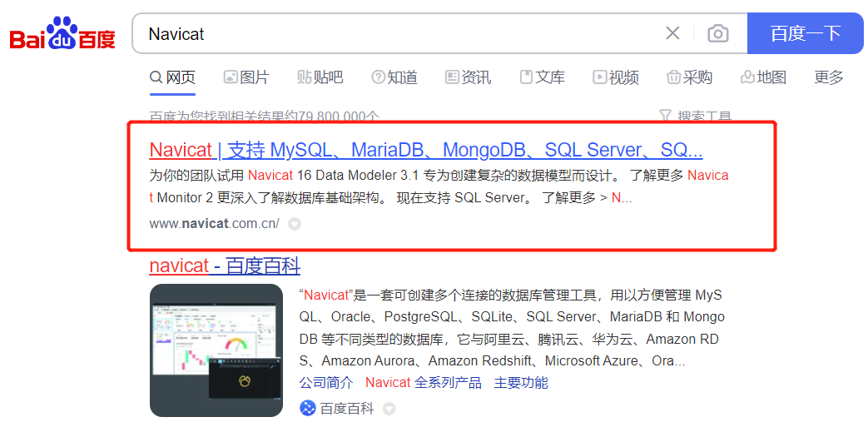Open the 视频 tab
Screen dimensions: 868x432
(x=616, y=77)
